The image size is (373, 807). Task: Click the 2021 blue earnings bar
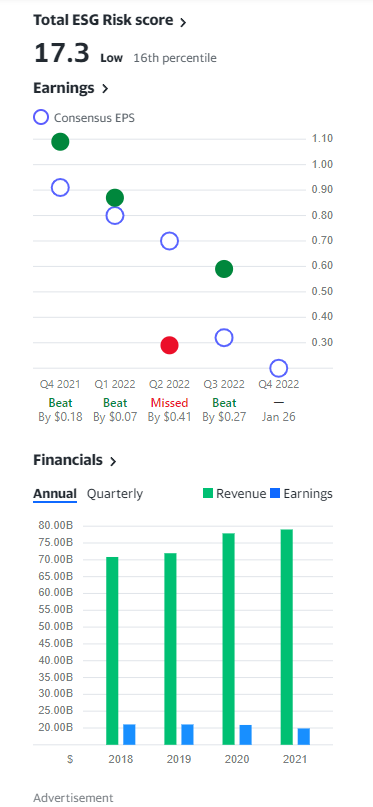pyautogui.click(x=304, y=736)
